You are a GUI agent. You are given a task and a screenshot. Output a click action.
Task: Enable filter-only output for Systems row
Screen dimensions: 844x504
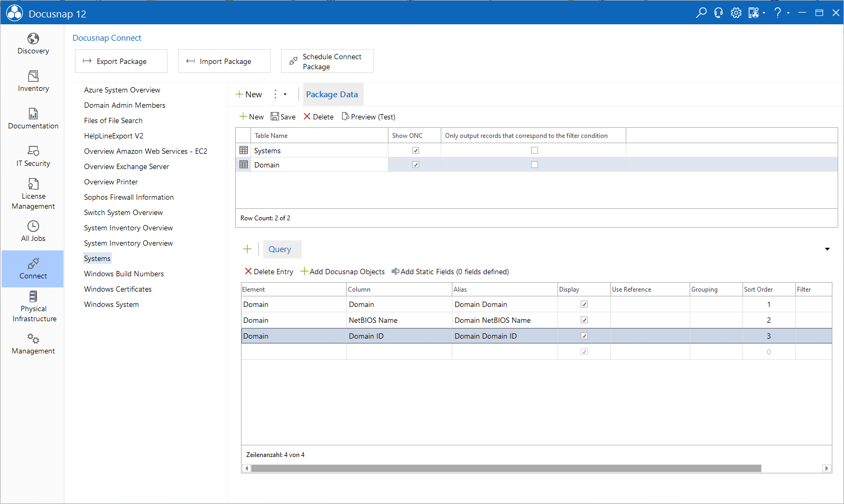coord(534,151)
